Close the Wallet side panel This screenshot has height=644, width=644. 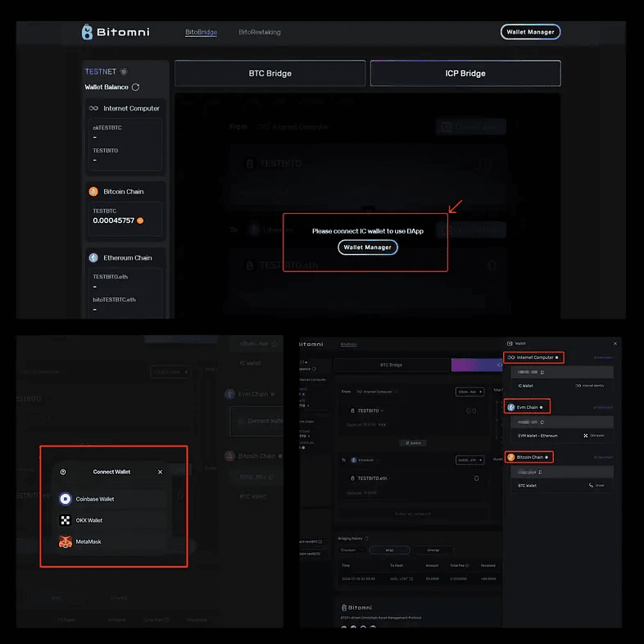click(615, 343)
